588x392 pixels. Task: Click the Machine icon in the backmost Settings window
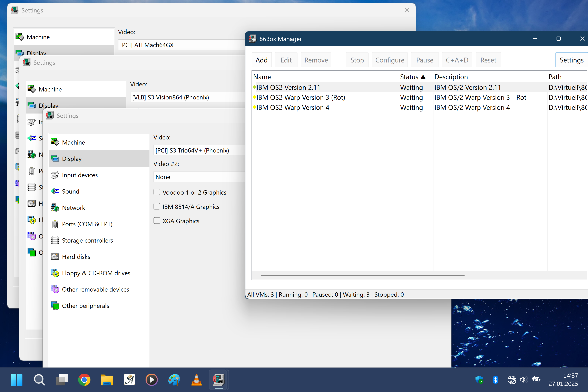pyautogui.click(x=20, y=37)
